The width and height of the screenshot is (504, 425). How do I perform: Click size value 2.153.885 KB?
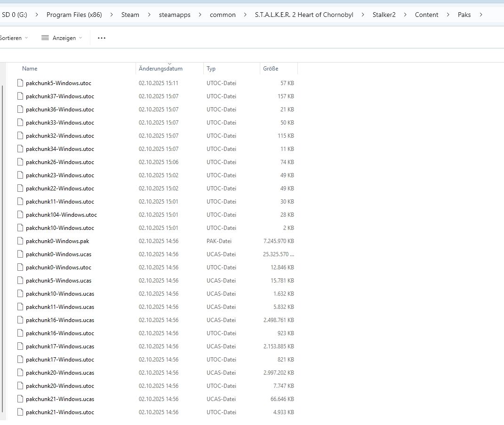279,346
